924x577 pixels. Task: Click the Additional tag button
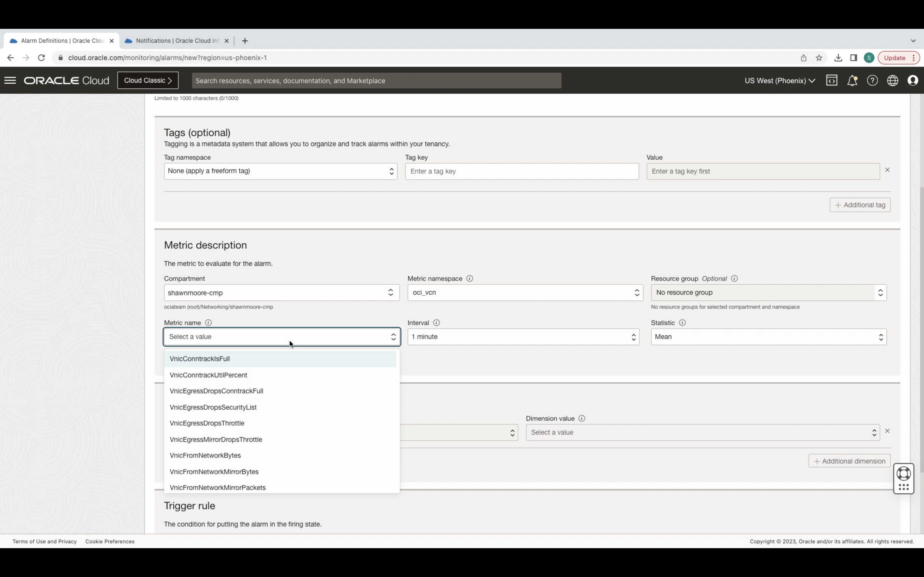[x=860, y=205]
